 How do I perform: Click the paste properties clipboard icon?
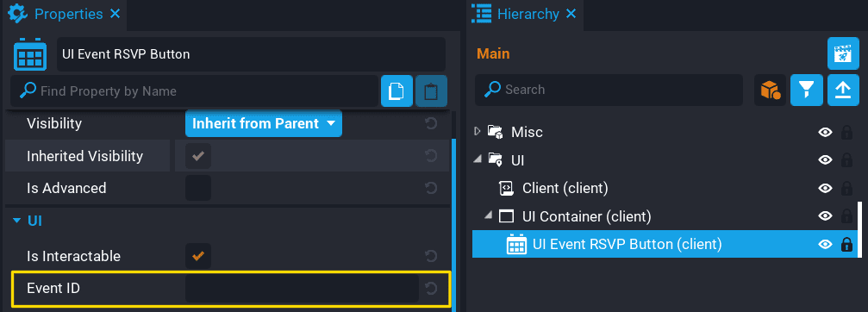(431, 90)
